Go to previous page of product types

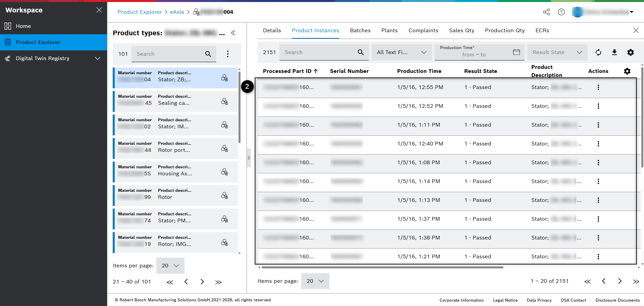[186, 282]
